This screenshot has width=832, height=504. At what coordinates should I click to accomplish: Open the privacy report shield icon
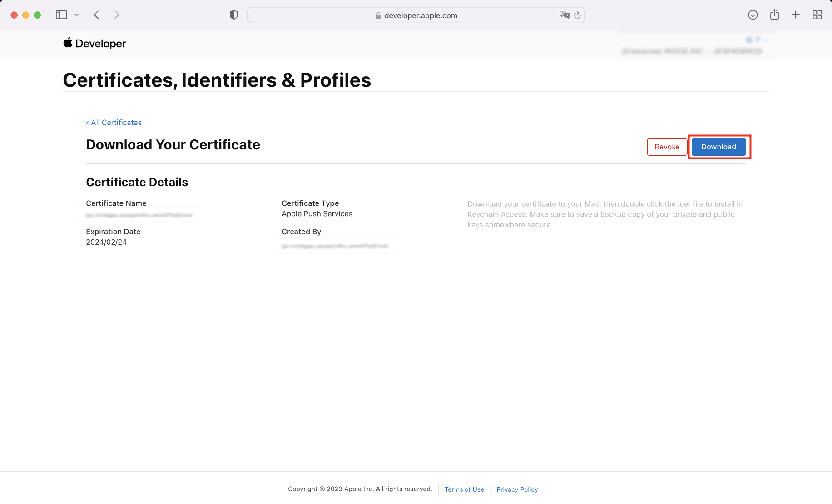click(233, 15)
